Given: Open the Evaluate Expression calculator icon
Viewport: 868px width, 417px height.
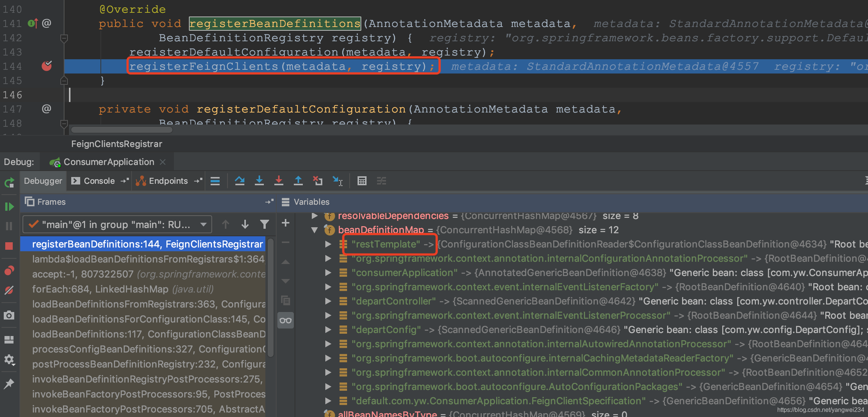Looking at the screenshot, I should (362, 181).
